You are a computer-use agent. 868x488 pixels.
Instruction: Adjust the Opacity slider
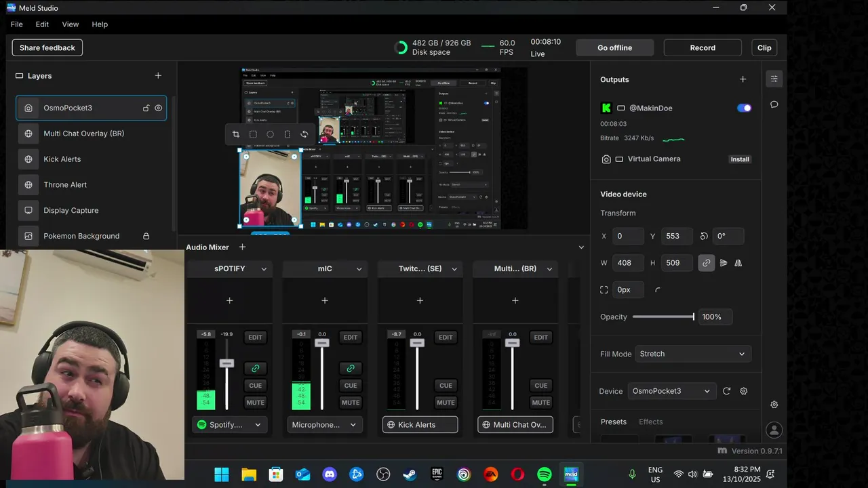[663, 317]
